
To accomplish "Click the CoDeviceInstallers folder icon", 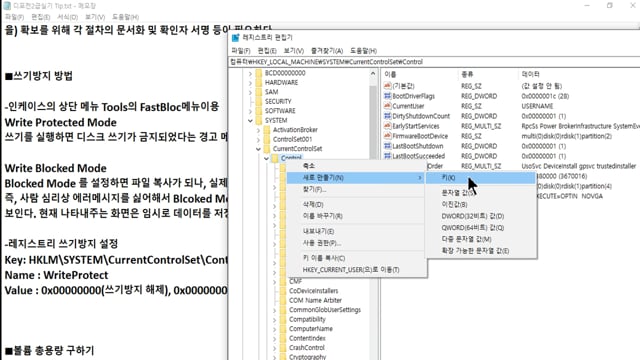I will click(283, 291).
